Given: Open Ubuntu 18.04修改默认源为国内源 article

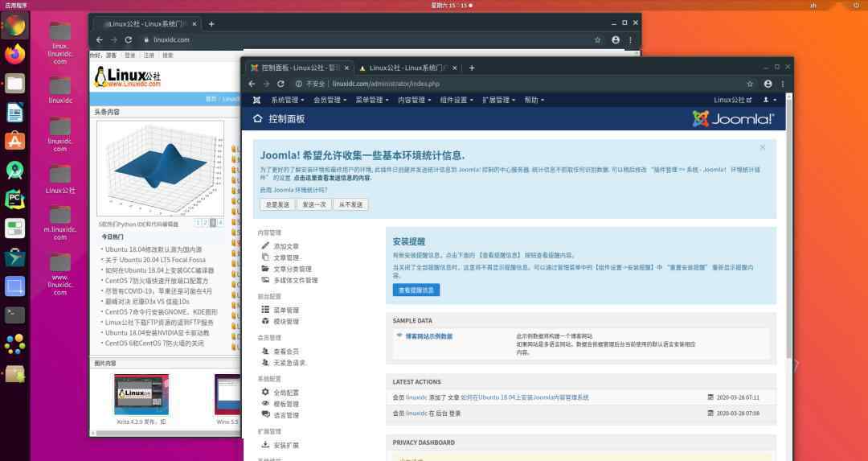Looking at the screenshot, I should pos(154,249).
